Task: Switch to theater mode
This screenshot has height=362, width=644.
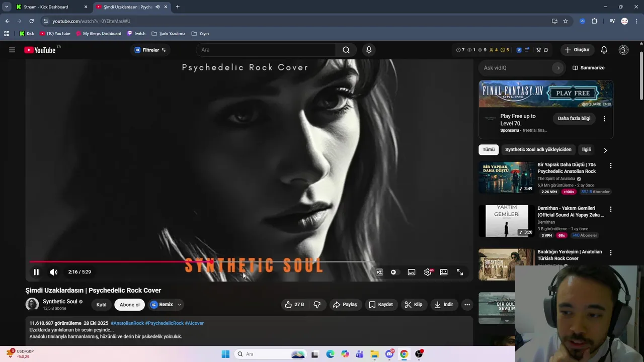Action: 444,272
